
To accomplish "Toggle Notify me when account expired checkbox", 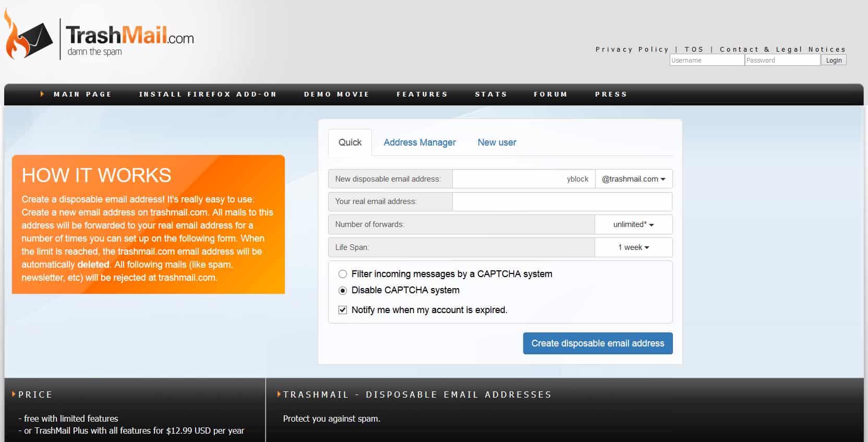I will click(343, 310).
